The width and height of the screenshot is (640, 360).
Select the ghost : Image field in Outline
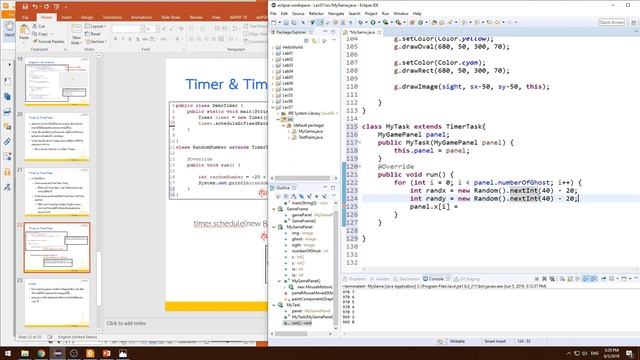tap(301, 239)
